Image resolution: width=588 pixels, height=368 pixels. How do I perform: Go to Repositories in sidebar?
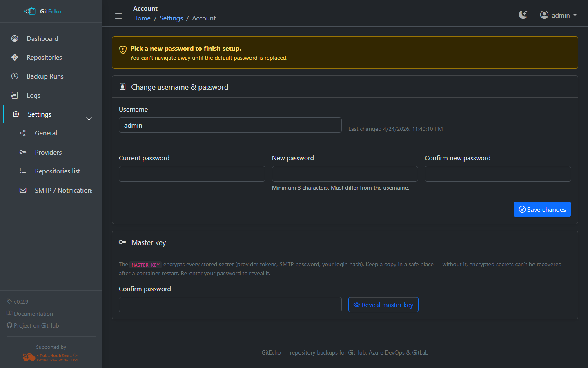click(x=44, y=57)
